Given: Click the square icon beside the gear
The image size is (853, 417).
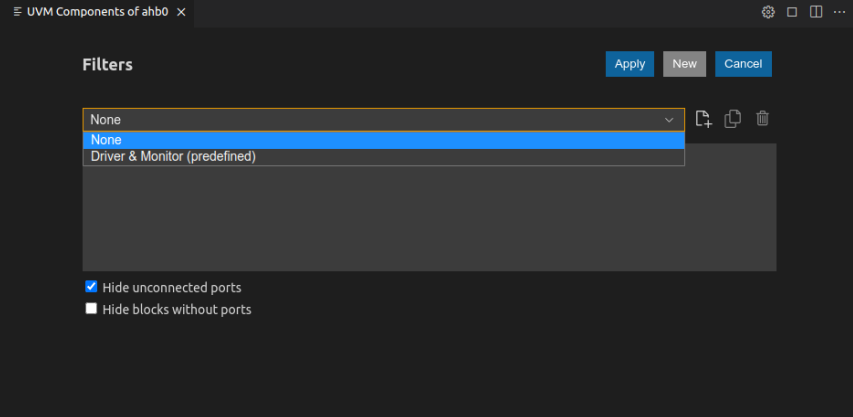Looking at the screenshot, I should 792,12.
